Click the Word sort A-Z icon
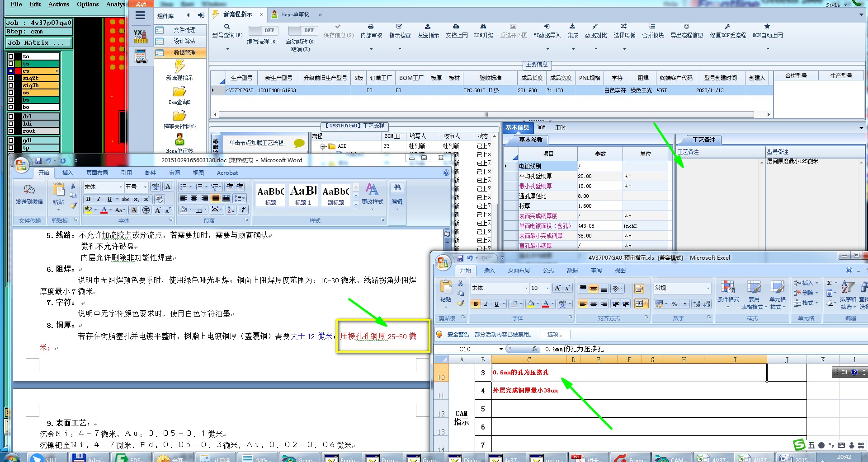Image resolution: width=868 pixels, height=462 pixels. (231, 210)
